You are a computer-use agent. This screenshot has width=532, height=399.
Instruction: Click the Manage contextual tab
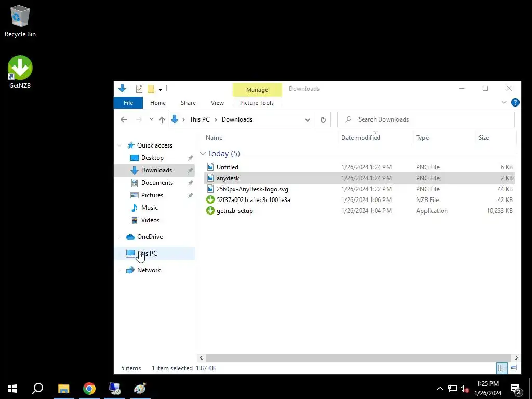257,90
